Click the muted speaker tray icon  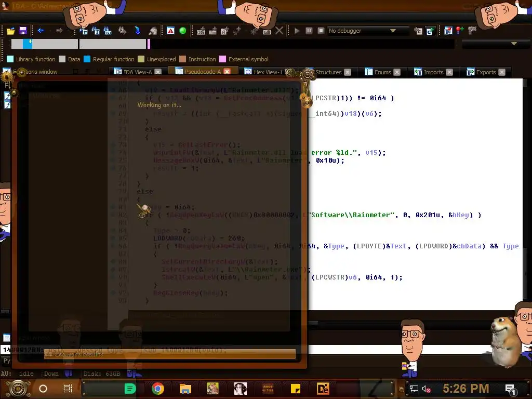click(427, 389)
